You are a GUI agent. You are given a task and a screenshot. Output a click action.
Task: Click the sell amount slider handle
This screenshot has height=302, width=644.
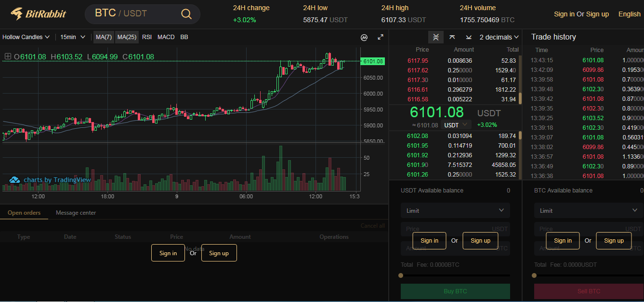[534, 275]
